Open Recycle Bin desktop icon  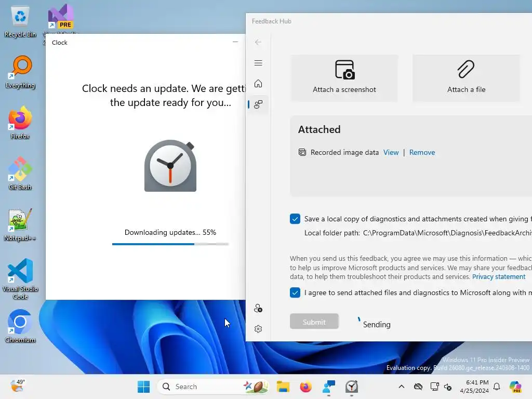click(20, 22)
